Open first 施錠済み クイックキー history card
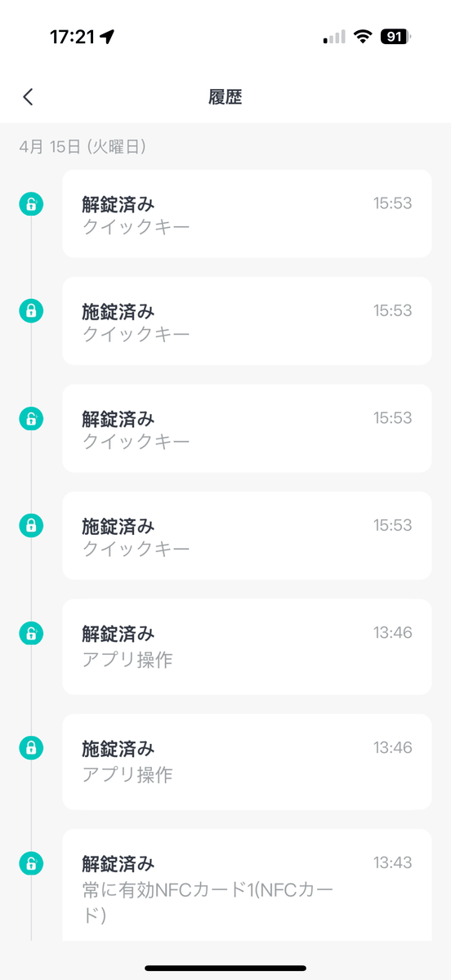Image resolution: width=451 pixels, height=980 pixels. coord(247,321)
